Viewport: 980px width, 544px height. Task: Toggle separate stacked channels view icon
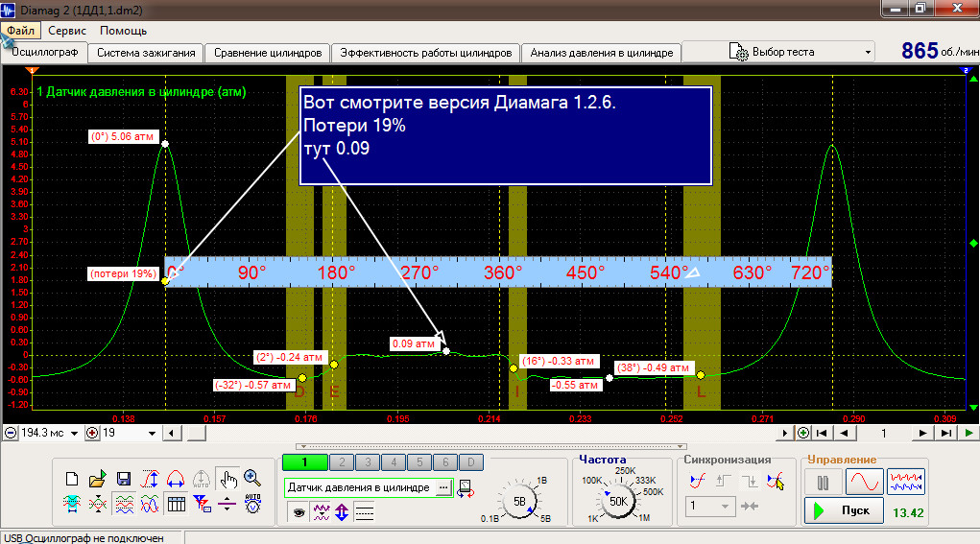pos(125,504)
